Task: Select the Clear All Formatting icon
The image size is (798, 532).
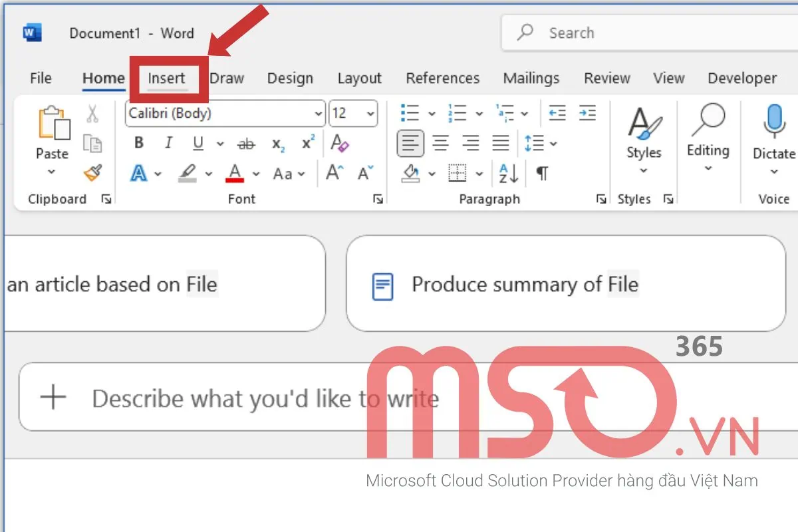Action: click(x=340, y=143)
